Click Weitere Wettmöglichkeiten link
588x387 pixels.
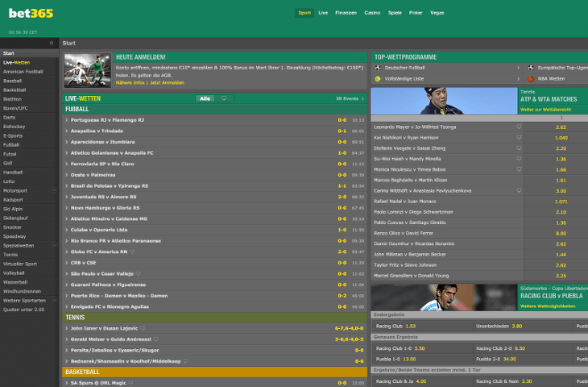click(x=548, y=306)
